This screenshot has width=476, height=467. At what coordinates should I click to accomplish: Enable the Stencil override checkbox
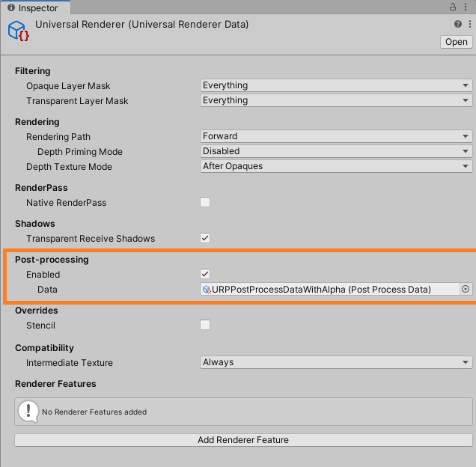tap(205, 325)
